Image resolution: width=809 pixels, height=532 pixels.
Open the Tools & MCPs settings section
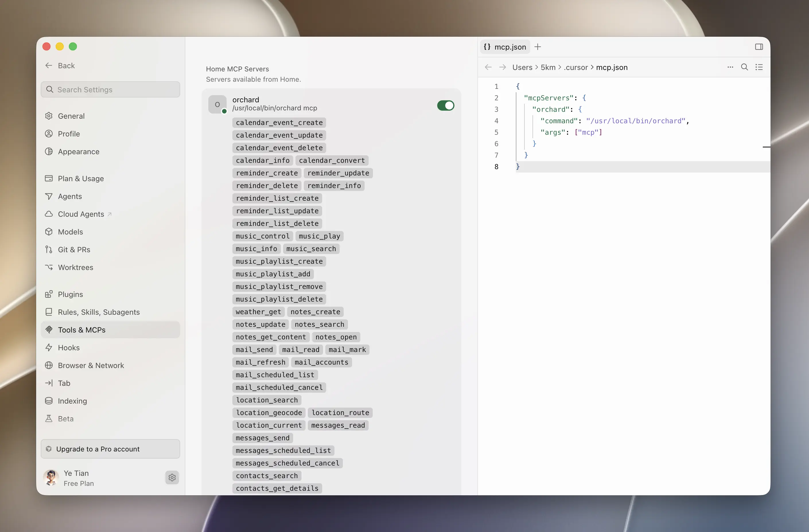click(110, 330)
